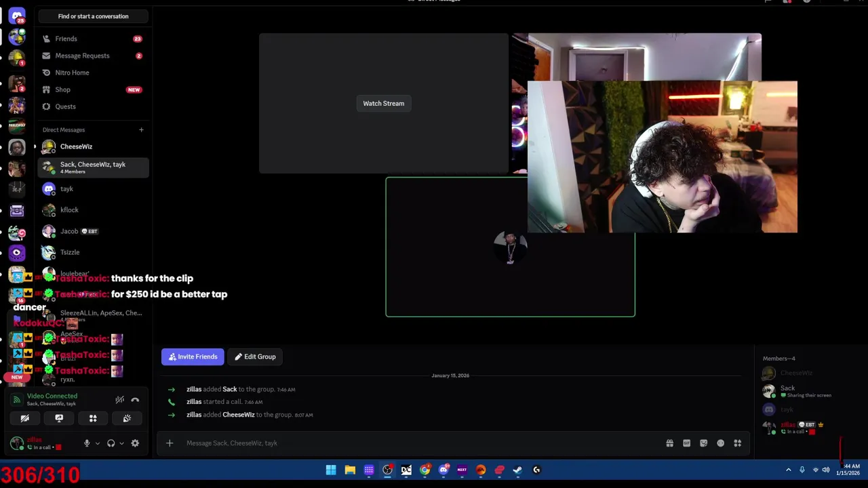
Task: Open Message Requests
Action: pos(93,56)
